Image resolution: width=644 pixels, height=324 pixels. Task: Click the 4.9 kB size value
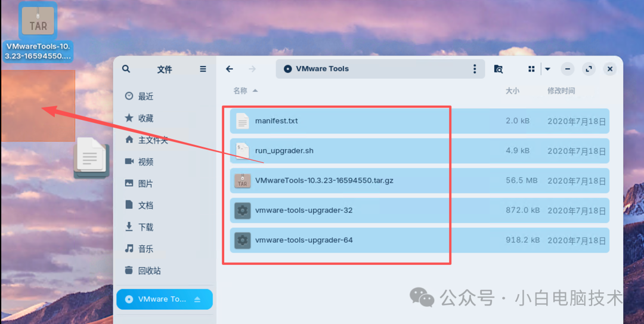point(518,150)
